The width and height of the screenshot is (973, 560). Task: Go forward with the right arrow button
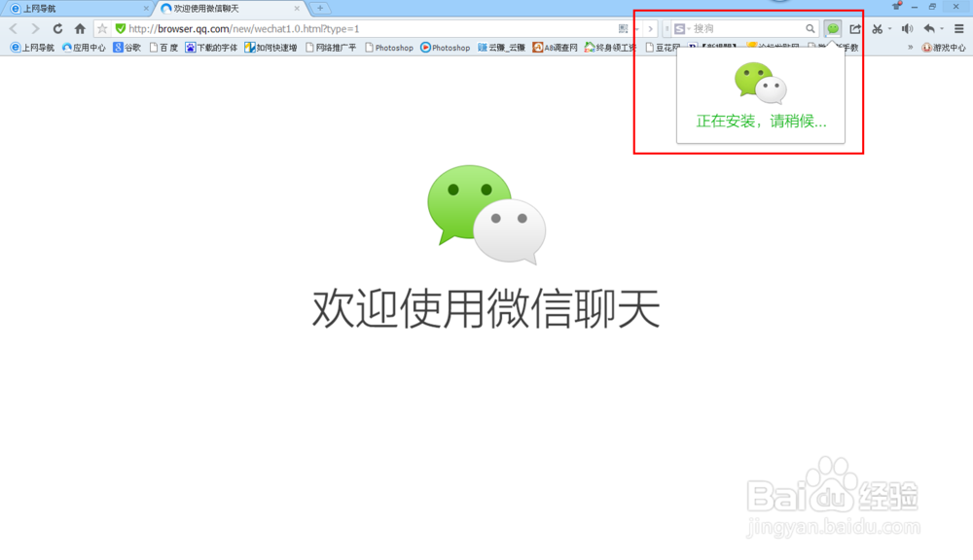tap(35, 28)
